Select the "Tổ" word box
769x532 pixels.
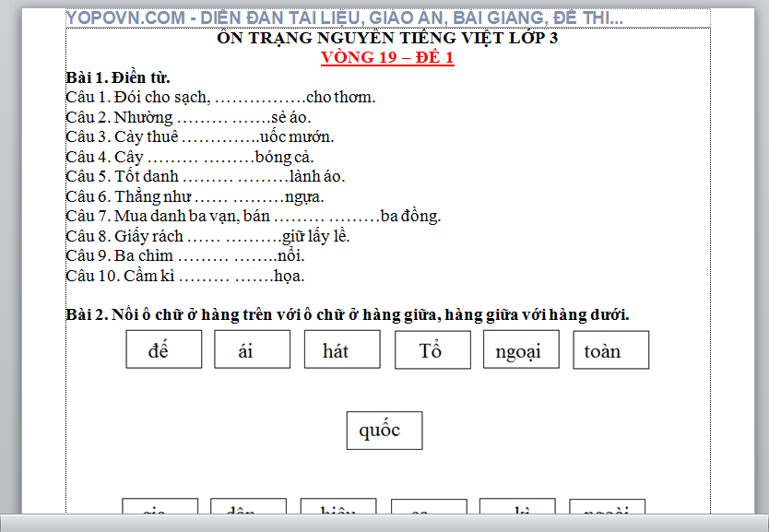432,350
